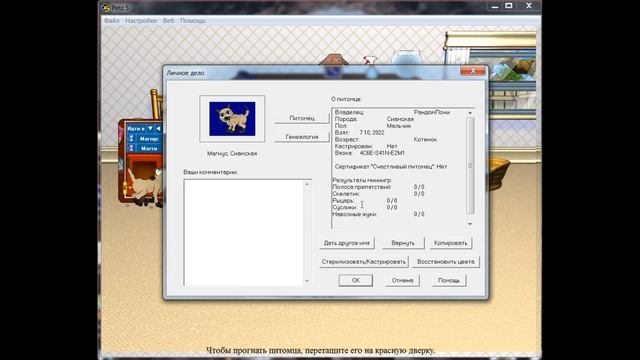Viewport: 640px width, 360px height.
Task: Click the Порода: Сиамская line
Action: [374, 119]
